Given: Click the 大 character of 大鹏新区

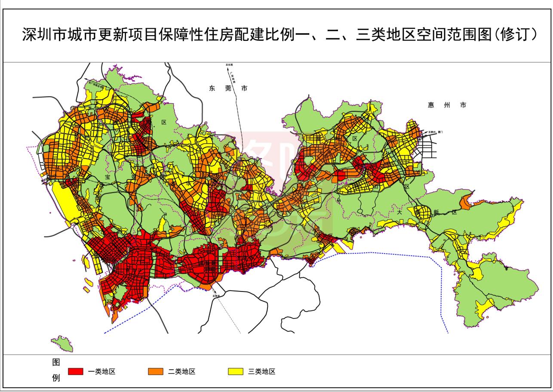Looking at the screenshot, I should point(399,212).
